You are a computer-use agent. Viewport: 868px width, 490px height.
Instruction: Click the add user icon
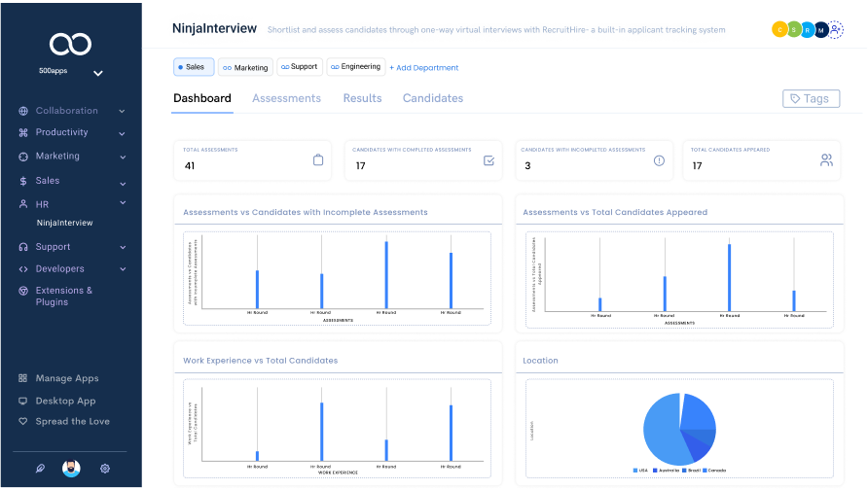click(x=835, y=30)
